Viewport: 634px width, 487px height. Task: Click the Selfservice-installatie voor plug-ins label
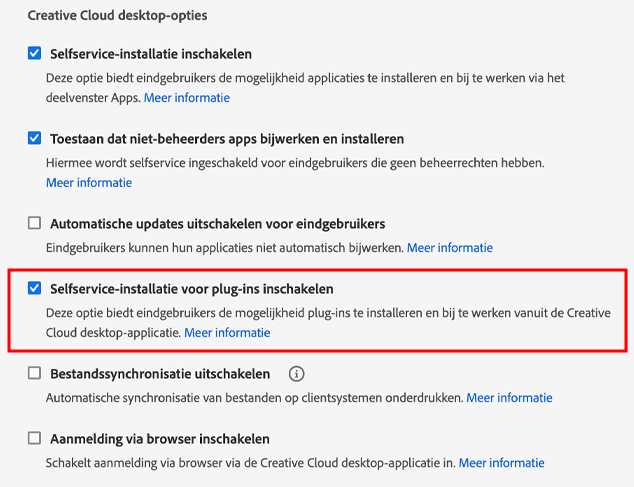coord(191,289)
